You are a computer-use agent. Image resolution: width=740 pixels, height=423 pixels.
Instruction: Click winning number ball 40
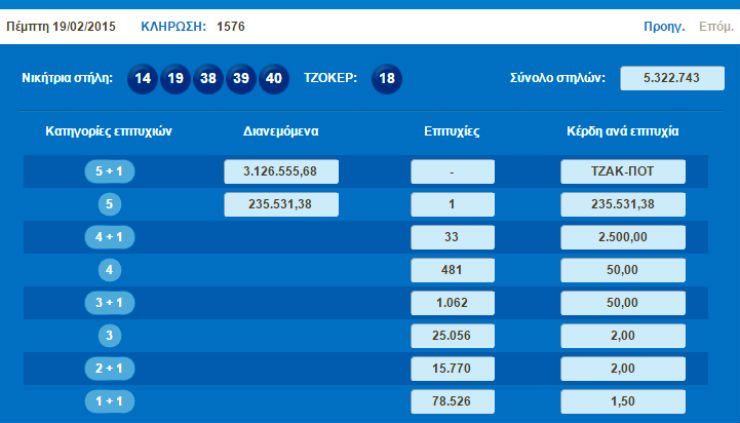pos(274,79)
